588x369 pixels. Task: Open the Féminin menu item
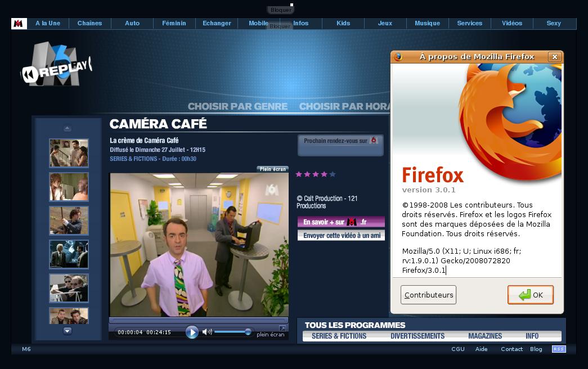coord(174,23)
